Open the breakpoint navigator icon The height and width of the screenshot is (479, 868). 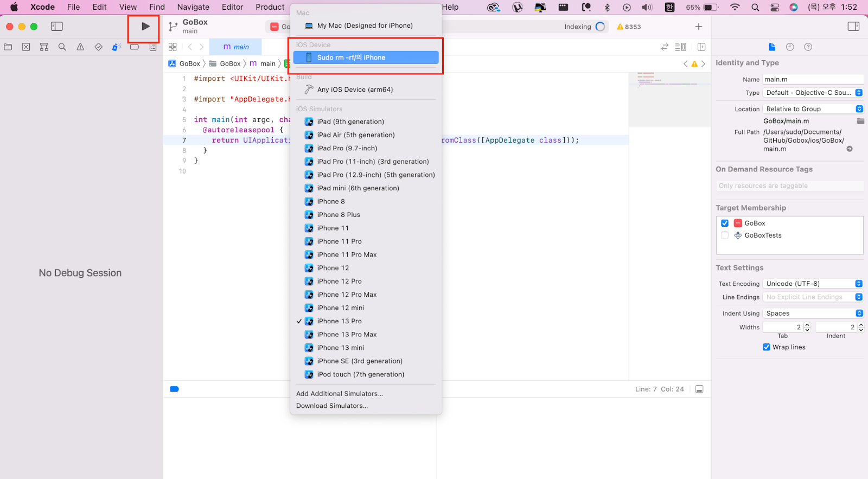135,47
